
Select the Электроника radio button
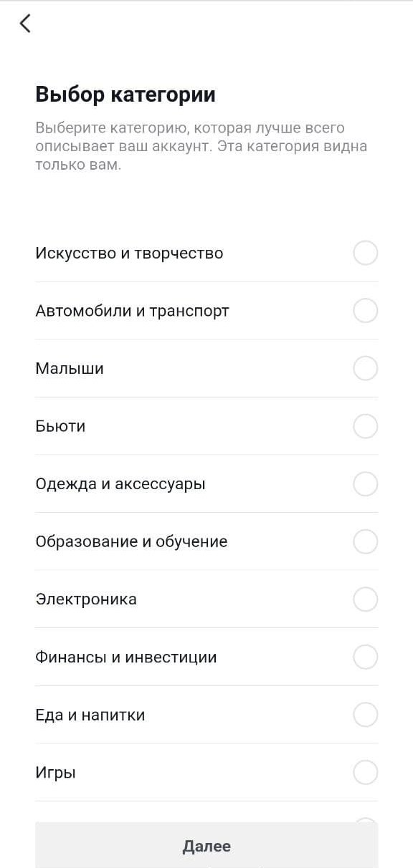pyautogui.click(x=366, y=599)
